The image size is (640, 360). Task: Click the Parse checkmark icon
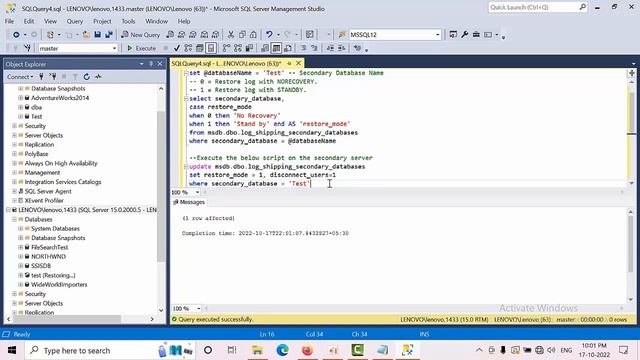pos(177,48)
